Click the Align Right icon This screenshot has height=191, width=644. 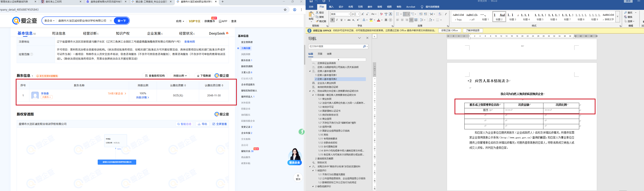pyautogui.click(x=407, y=20)
